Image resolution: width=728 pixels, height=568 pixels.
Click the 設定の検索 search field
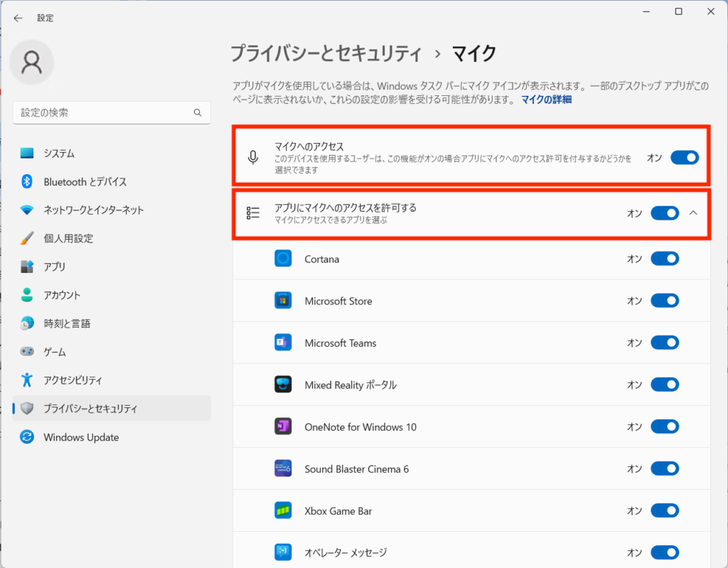(x=103, y=113)
